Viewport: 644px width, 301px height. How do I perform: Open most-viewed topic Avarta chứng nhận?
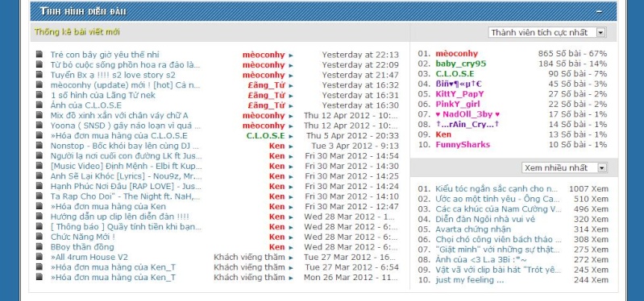pos(473,229)
